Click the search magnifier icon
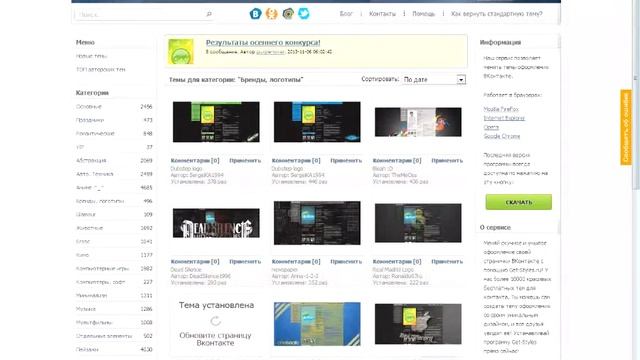This screenshot has height=360, width=640. 209,14
